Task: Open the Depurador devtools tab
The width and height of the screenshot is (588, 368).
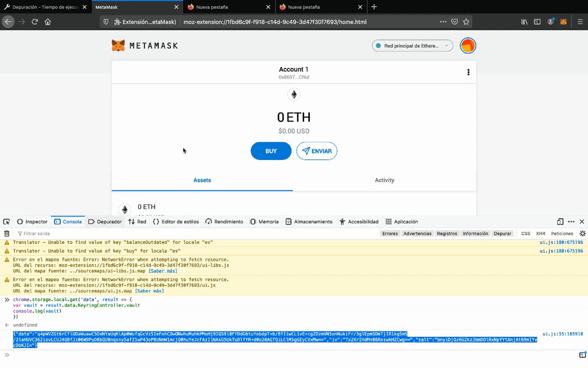Action: coord(105,222)
